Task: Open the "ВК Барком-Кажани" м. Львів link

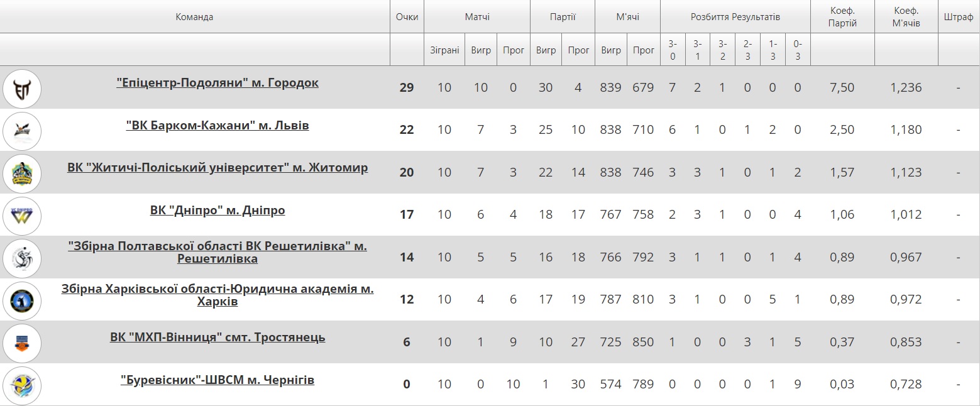Action: tap(217, 126)
